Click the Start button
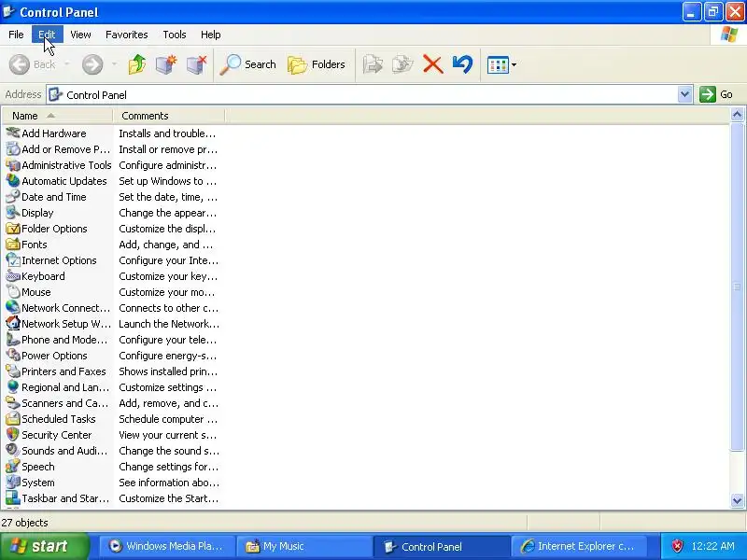747x560 pixels. coord(44,546)
